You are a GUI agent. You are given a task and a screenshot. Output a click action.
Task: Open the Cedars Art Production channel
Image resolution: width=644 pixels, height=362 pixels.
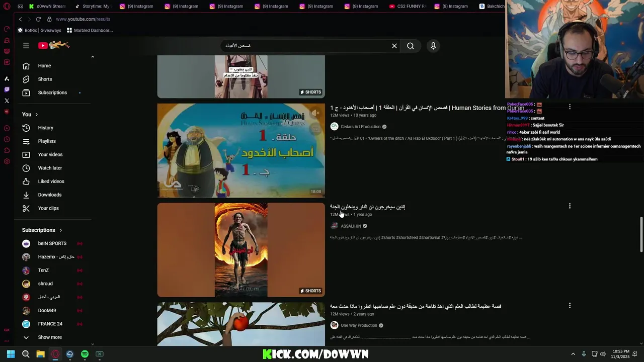pos(360,127)
